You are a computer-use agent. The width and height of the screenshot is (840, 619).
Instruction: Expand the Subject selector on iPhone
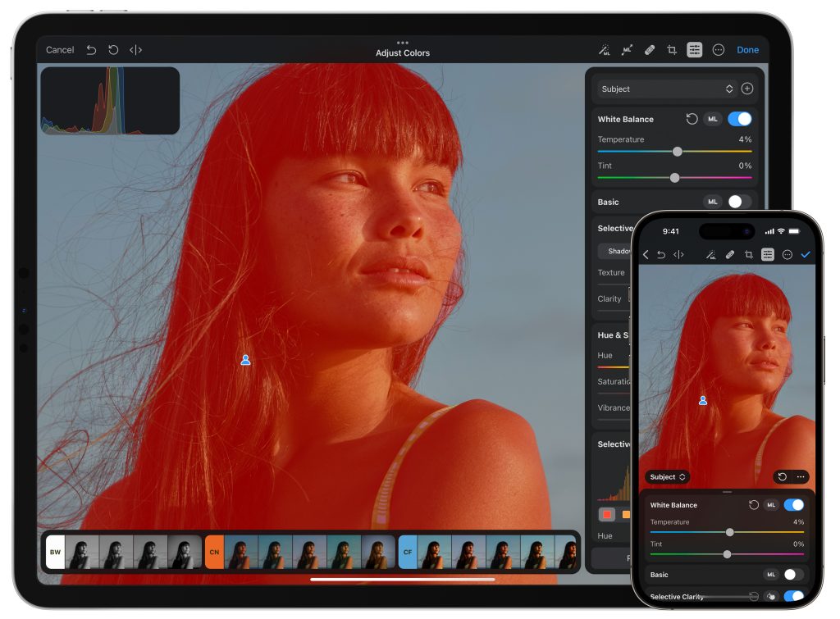[667, 477]
